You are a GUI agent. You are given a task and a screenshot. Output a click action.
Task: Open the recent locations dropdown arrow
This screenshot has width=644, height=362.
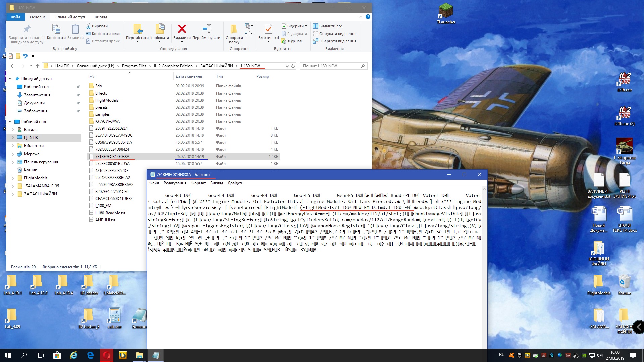(x=31, y=66)
